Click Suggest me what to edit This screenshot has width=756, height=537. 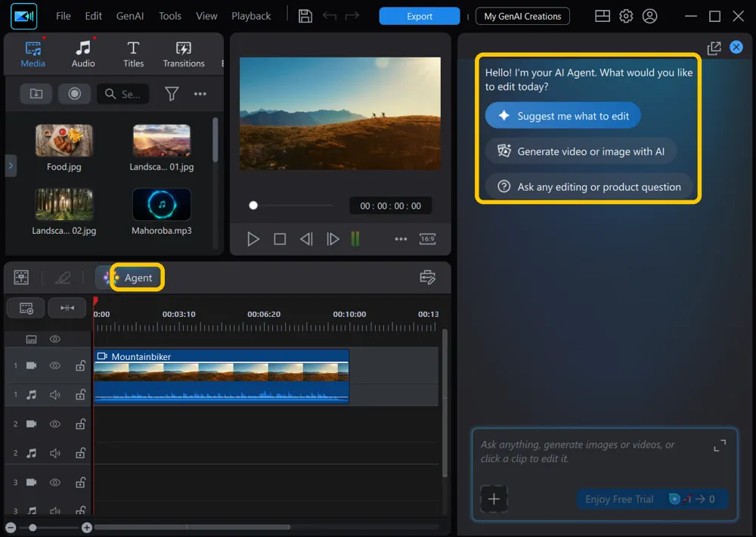pos(562,116)
